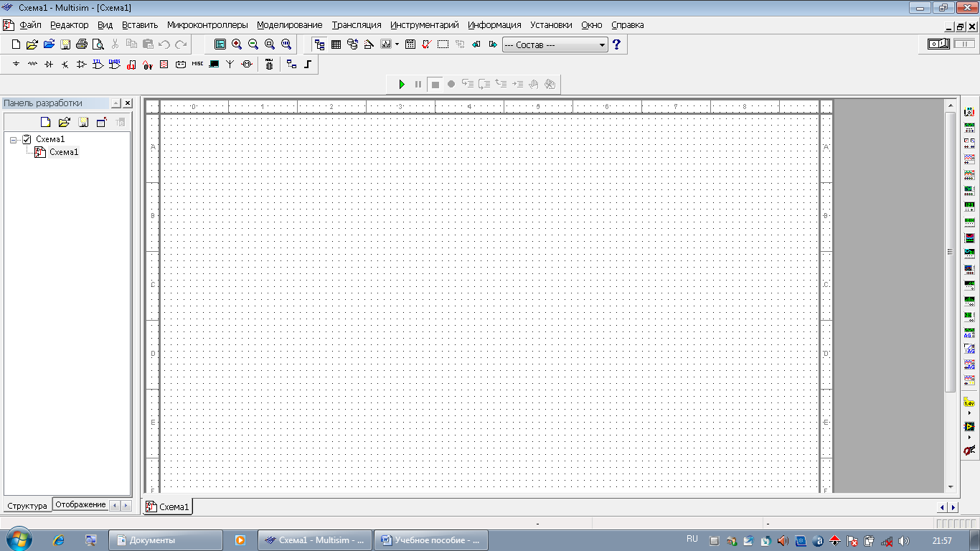The image size is (980, 551).
Task: Open the postprocessor calculator icon
Action: coord(410,44)
